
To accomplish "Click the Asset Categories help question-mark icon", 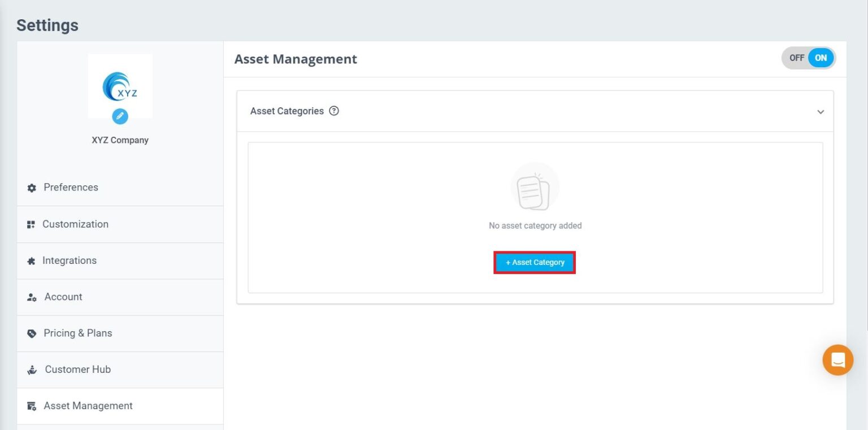I will 334,111.
